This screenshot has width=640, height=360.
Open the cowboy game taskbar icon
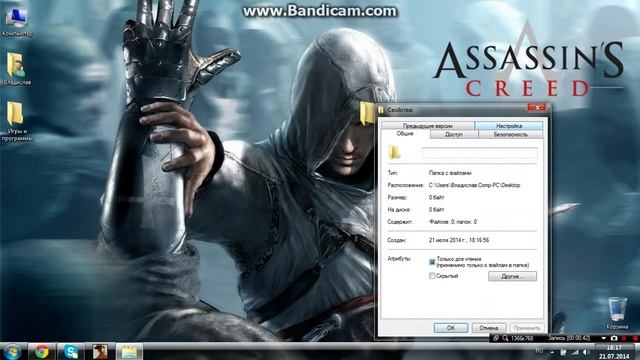pos(100,351)
